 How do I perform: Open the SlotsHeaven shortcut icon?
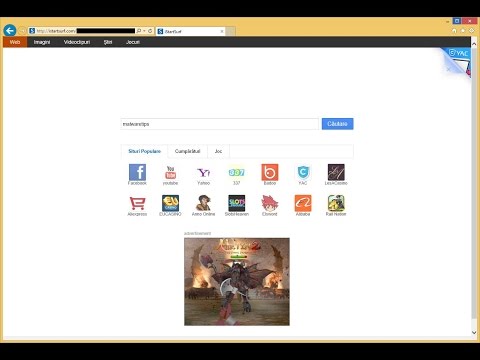237,203
